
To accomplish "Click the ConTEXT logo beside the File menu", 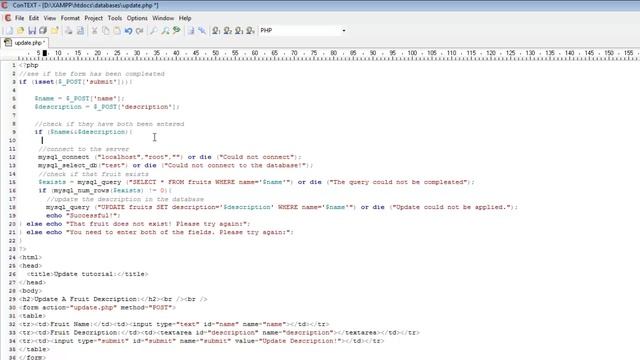I will point(7,18).
